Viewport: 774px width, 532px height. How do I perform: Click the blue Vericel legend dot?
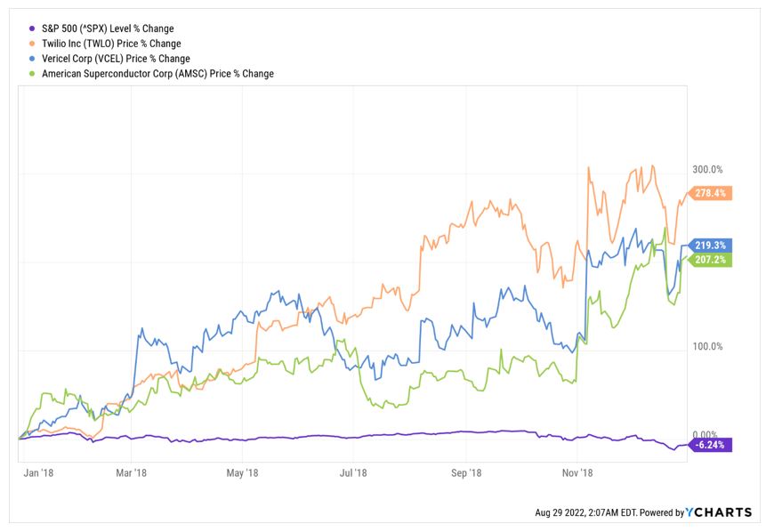point(34,59)
